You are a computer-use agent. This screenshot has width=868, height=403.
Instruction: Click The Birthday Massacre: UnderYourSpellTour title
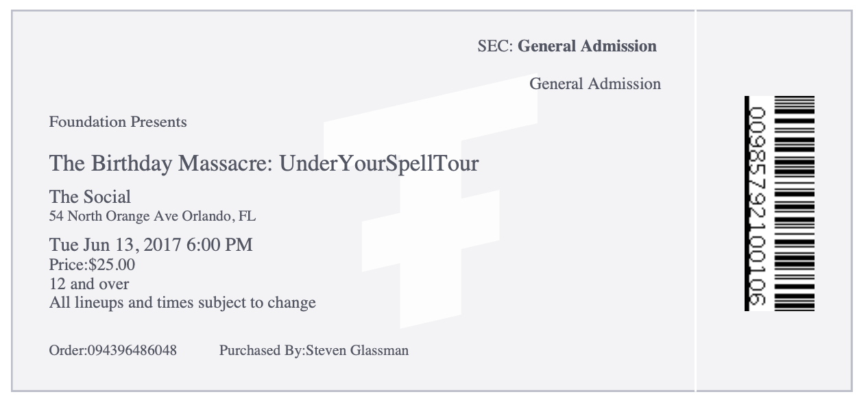pyautogui.click(x=264, y=164)
